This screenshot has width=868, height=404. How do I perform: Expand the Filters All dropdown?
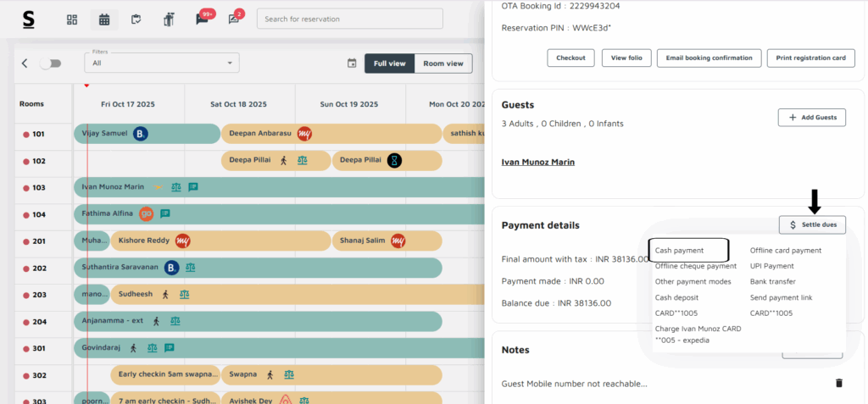pyautogui.click(x=162, y=63)
